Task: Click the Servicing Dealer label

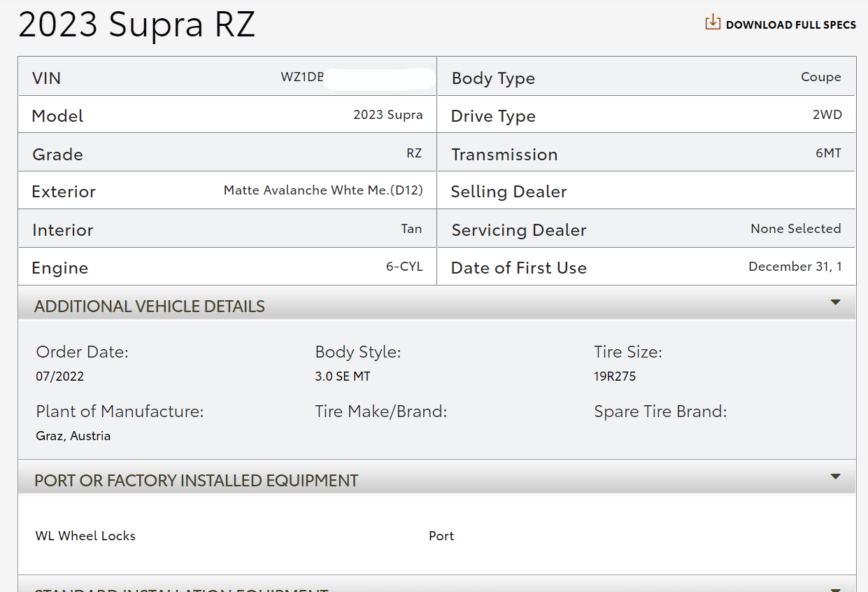Action: point(519,230)
